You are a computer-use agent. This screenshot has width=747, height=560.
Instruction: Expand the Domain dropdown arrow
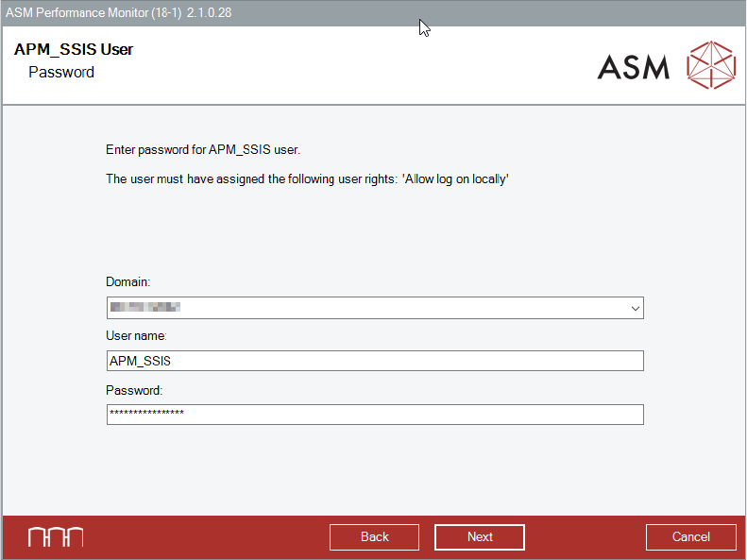[x=635, y=308]
